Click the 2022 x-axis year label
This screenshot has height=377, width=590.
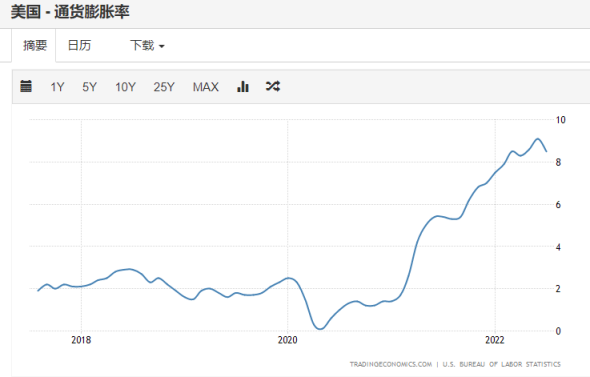tap(495, 340)
